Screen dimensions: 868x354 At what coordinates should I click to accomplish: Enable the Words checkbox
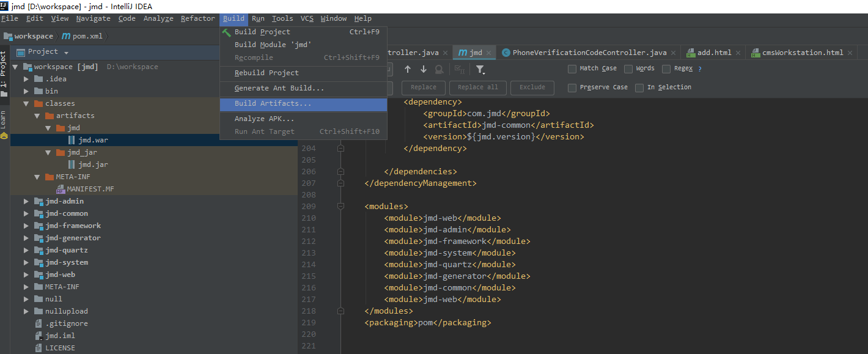628,68
